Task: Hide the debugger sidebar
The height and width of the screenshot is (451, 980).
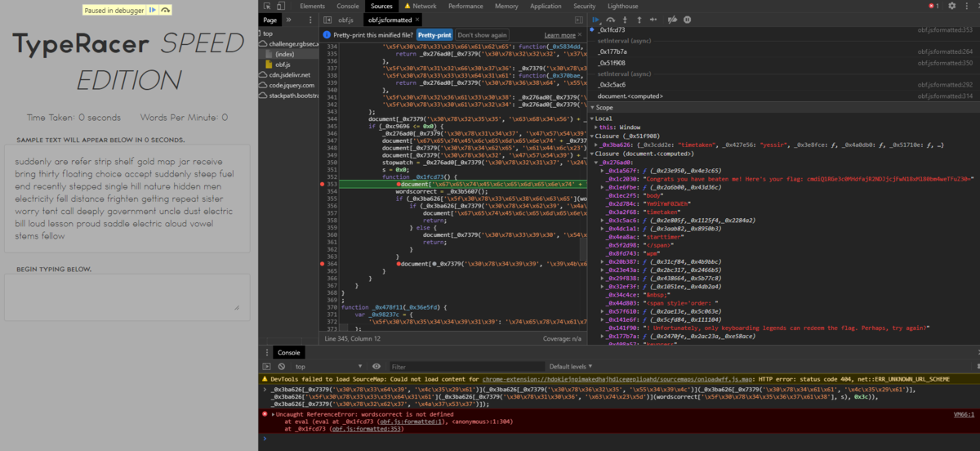Action: [x=578, y=19]
